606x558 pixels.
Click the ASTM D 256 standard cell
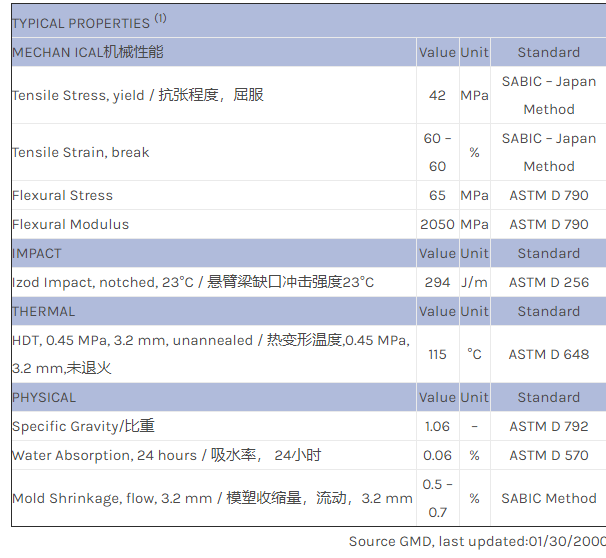(x=548, y=282)
